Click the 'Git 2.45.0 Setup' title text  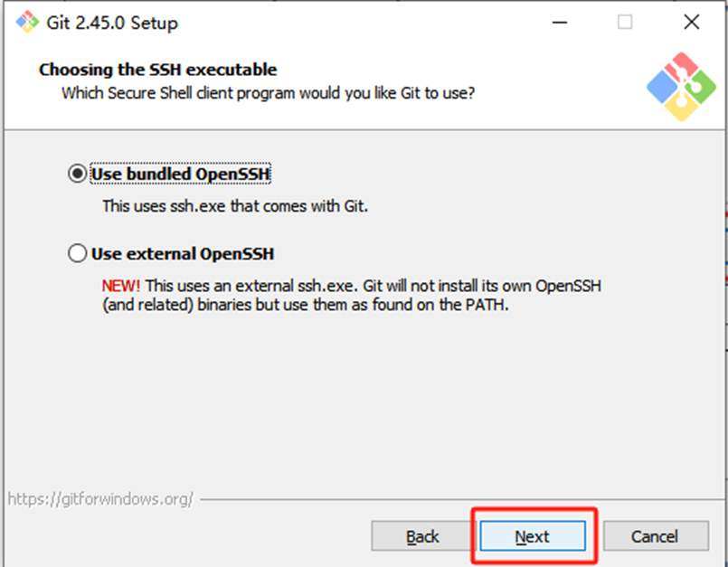click(112, 23)
